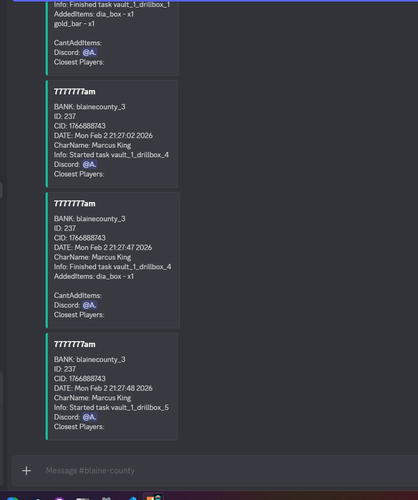Click 7777777am title of 21:27:48 embed
Screen dimensions: 418x500
click(75, 344)
